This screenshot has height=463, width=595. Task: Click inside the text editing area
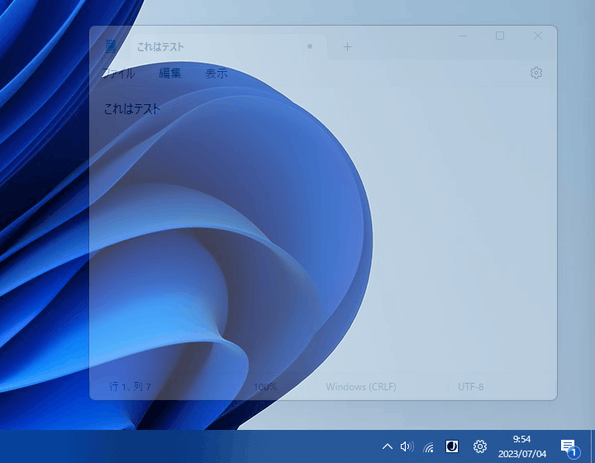point(323,235)
